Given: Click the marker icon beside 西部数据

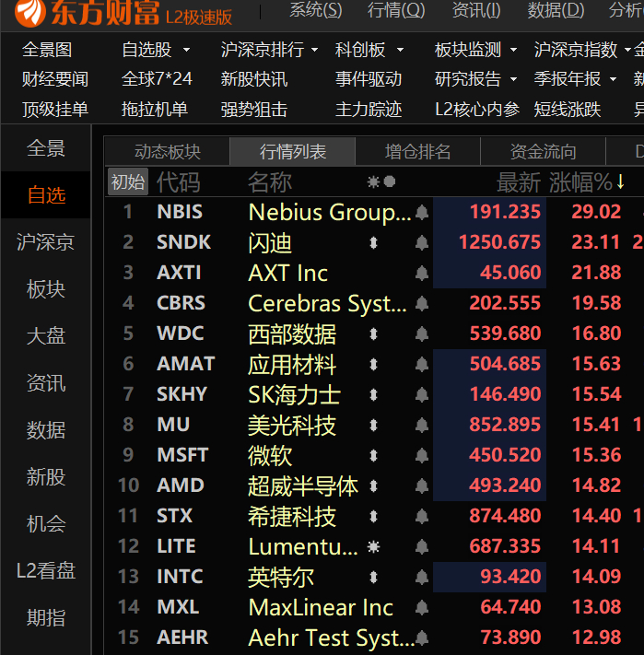Looking at the screenshot, I should click(x=373, y=333).
